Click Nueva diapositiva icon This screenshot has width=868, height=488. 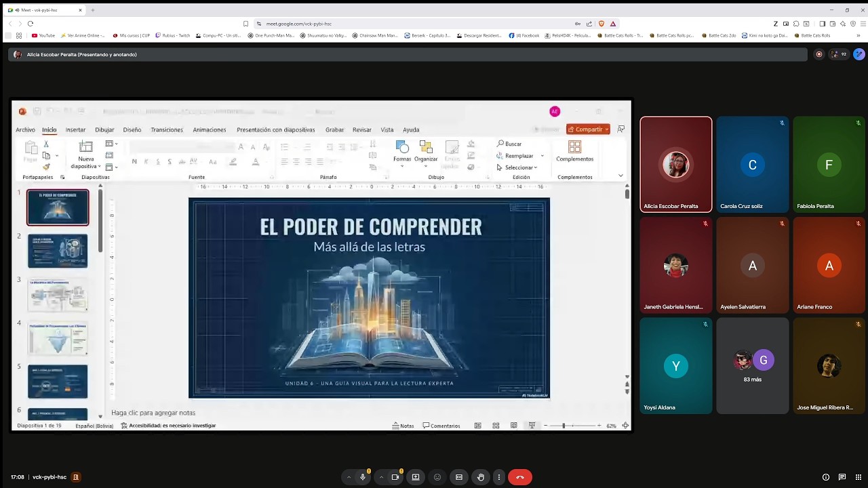click(x=85, y=146)
